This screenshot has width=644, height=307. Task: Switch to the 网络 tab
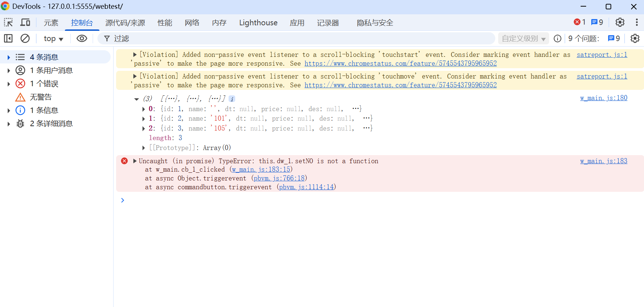point(192,23)
